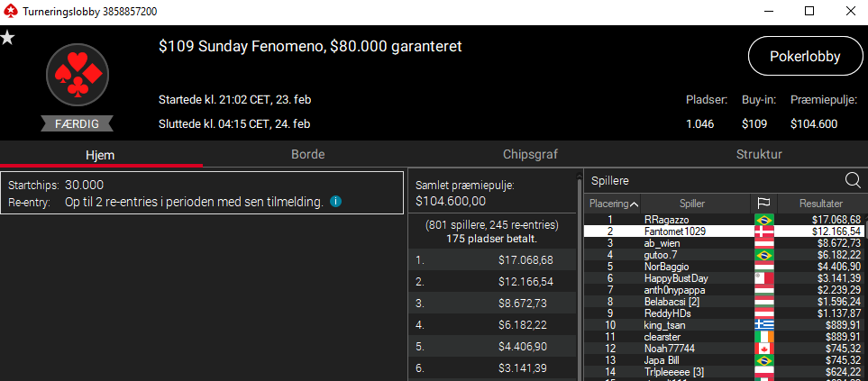Image resolution: width=868 pixels, height=381 pixels.
Task: Click the Brazil flag beside RRagazzo
Action: point(764,220)
